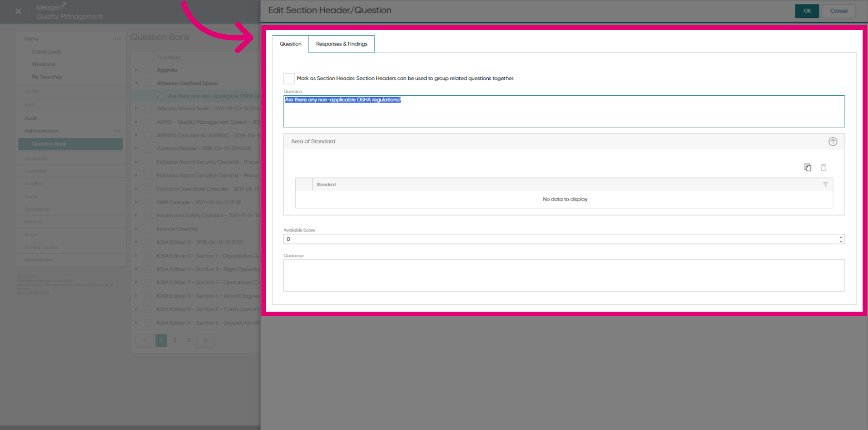Open the Home section ellipsis menu
868x430 pixels.
coord(118,39)
